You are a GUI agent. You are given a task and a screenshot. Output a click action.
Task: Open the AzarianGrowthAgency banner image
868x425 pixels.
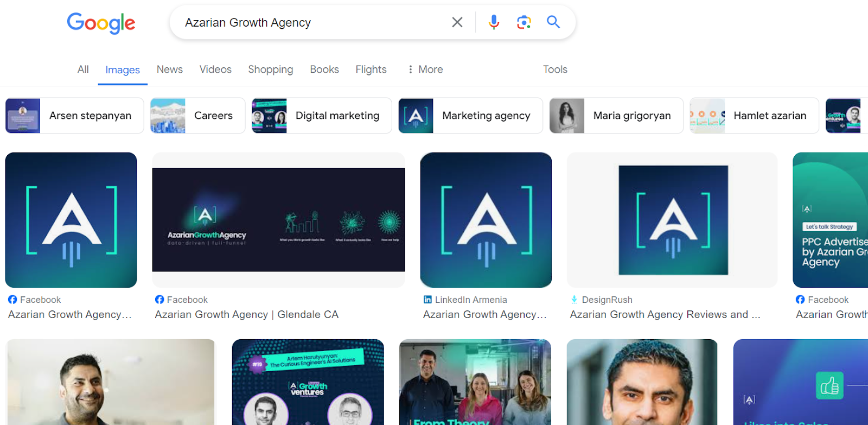point(278,220)
